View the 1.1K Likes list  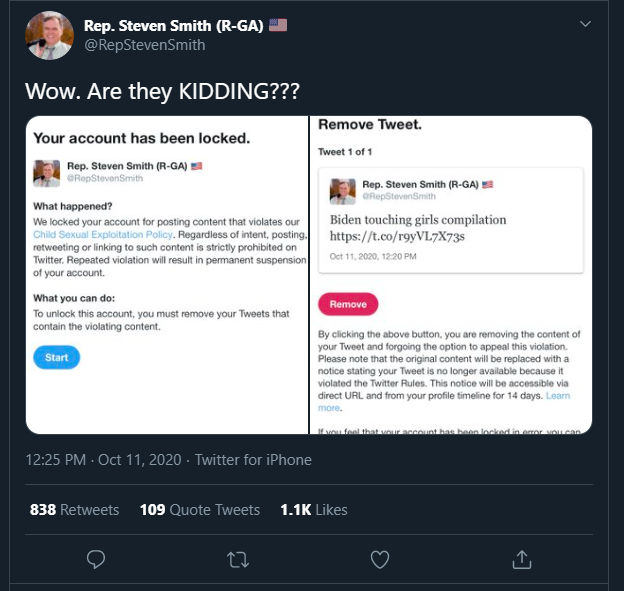click(314, 510)
